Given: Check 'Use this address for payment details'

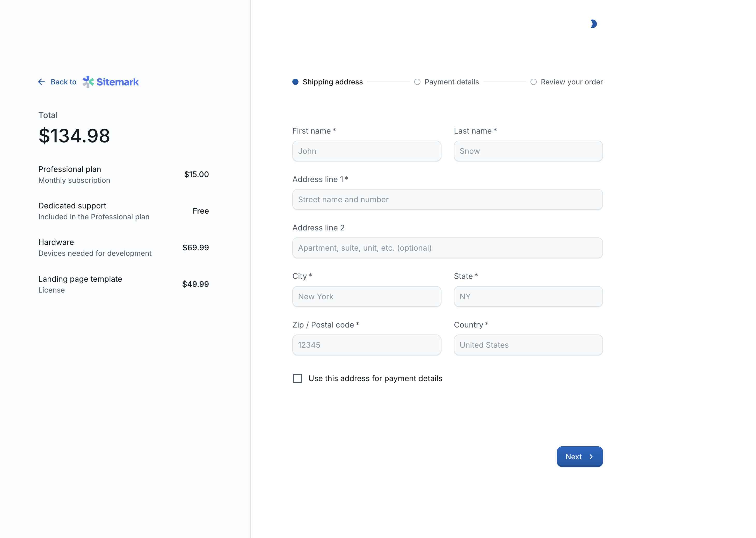Looking at the screenshot, I should pyautogui.click(x=297, y=378).
